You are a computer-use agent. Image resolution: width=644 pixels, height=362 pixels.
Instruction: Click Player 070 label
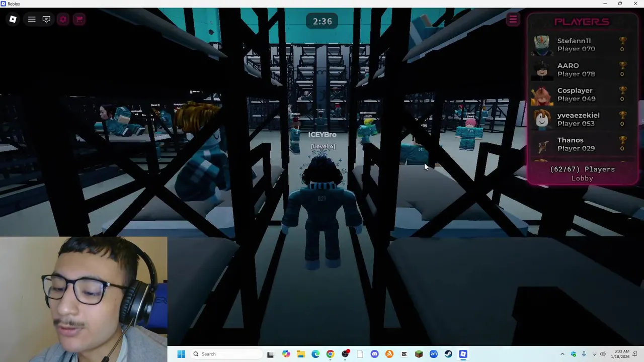click(x=576, y=49)
